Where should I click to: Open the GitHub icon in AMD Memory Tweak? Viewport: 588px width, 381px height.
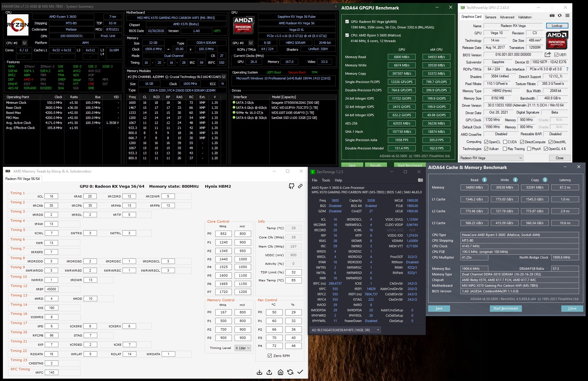tap(291, 186)
